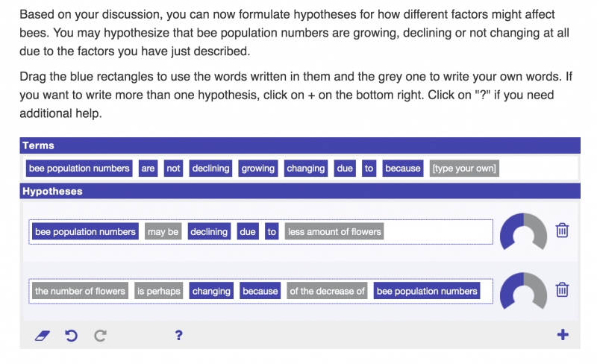Click the undo arrow icon
Image resolution: width=597 pixels, height=364 pixels.
click(71, 336)
